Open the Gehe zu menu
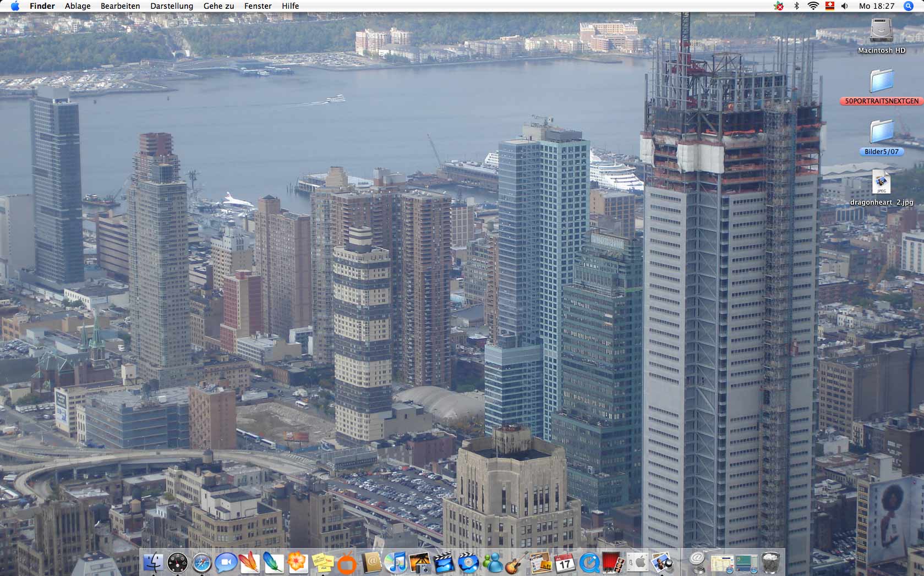Screen dimensions: 924x576 pyautogui.click(x=218, y=6)
